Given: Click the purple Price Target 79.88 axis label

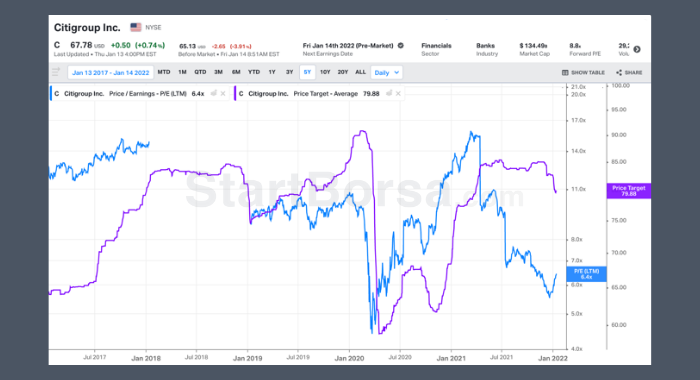Looking at the screenshot, I should click(629, 191).
